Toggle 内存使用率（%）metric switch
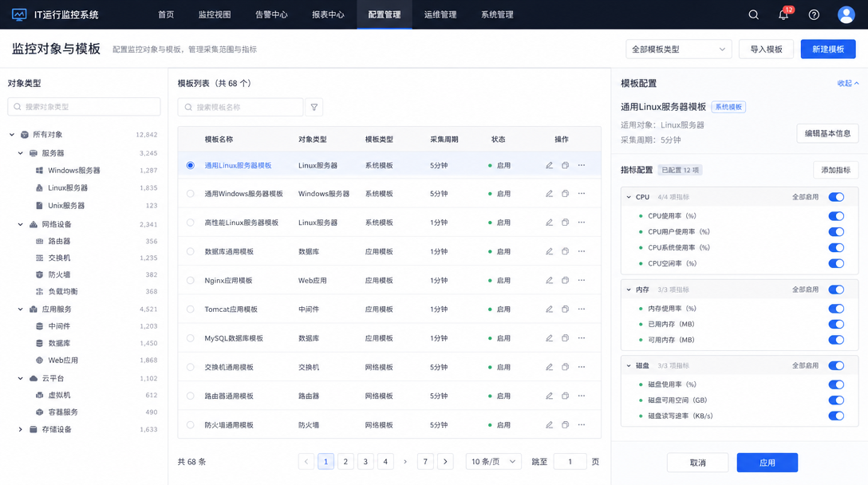The width and height of the screenshot is (868, 485). (x=836, y=309)
